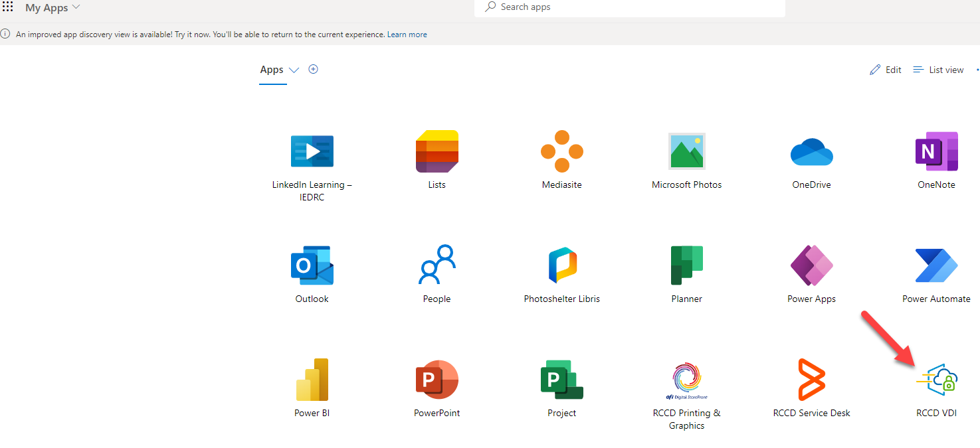980x448 pixels.
Task: Open the app launcher waffle icon
Action: [8, 7]
